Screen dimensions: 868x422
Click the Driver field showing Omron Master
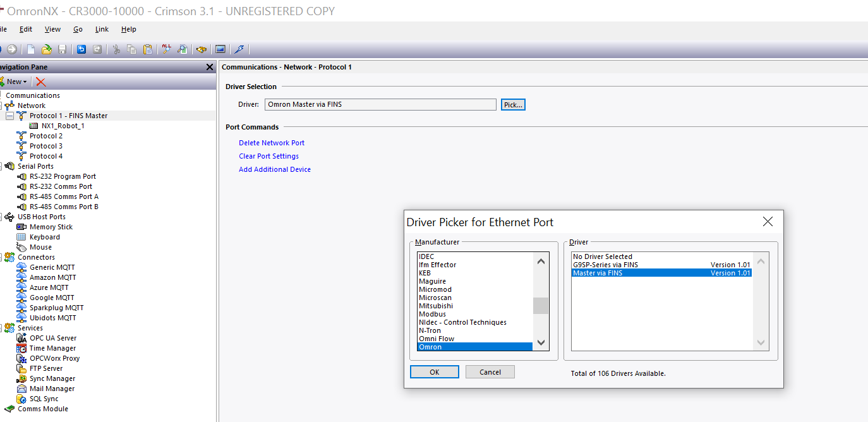380,105
